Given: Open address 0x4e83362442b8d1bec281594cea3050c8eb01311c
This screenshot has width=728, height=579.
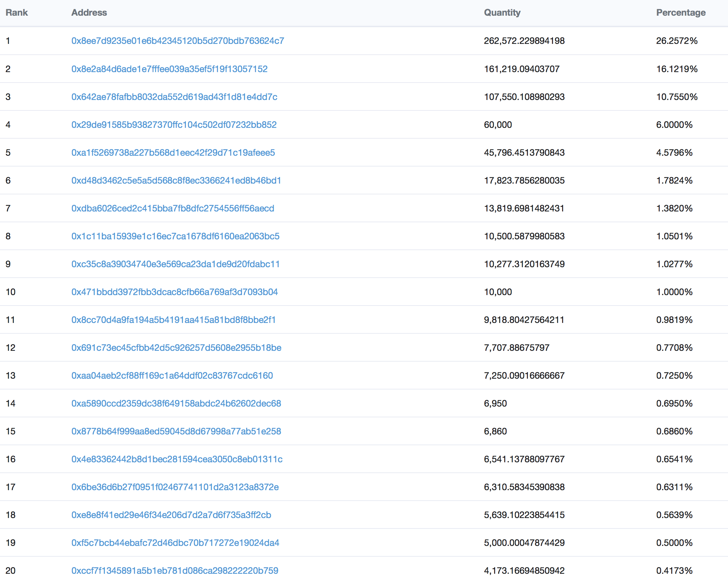Looking at the screenshot, I should click(177, 459).
